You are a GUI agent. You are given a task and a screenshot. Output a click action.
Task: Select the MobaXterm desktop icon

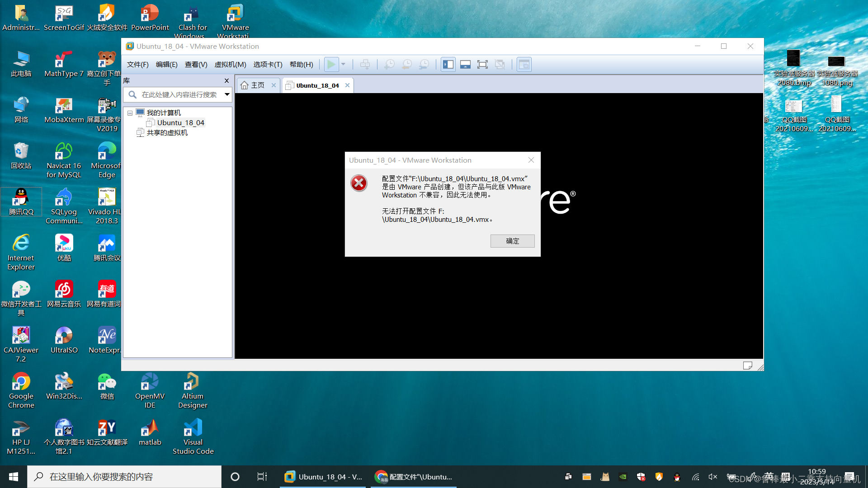pos(64,110)
